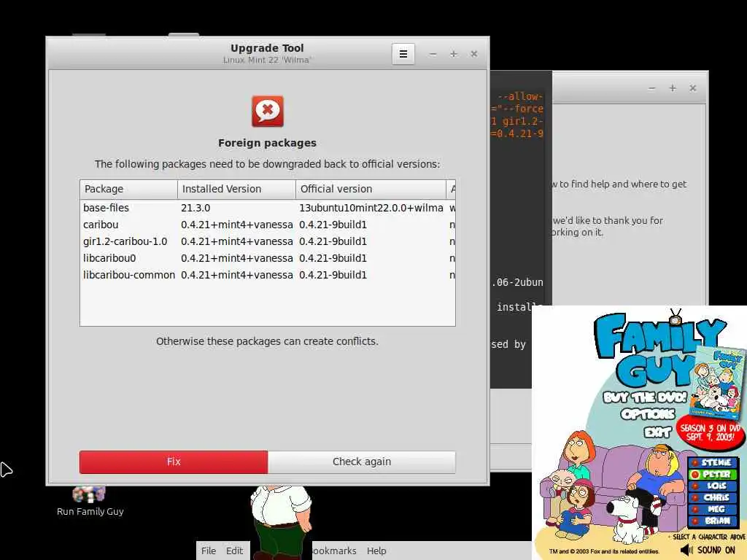Select STEWIE in Family Guy character list
This screenshot has width=747, height=560.
click(x=712, y=462)
